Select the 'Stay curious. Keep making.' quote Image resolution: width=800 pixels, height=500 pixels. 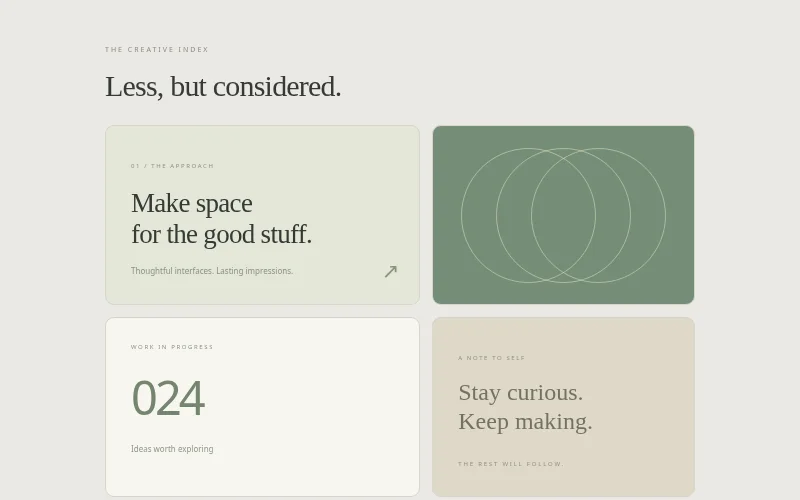pyautogui.click(x=526, y=407)
